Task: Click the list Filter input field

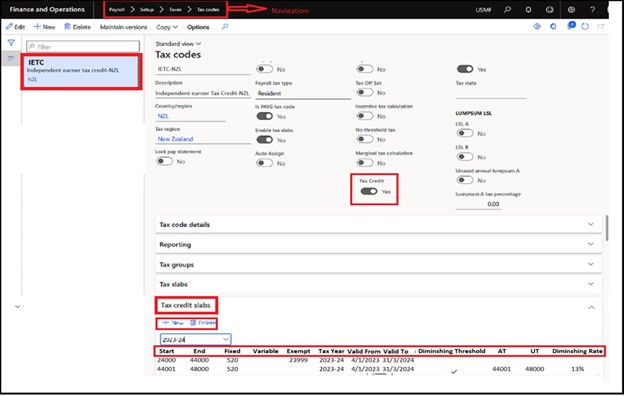Action: tap(83, 47)
